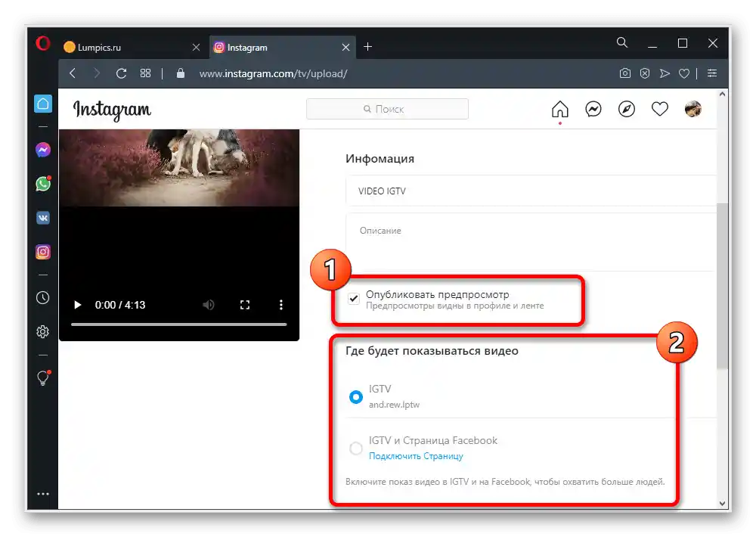Open the activity heart notifications
This screenshot has width=756, height=537.
659,109
